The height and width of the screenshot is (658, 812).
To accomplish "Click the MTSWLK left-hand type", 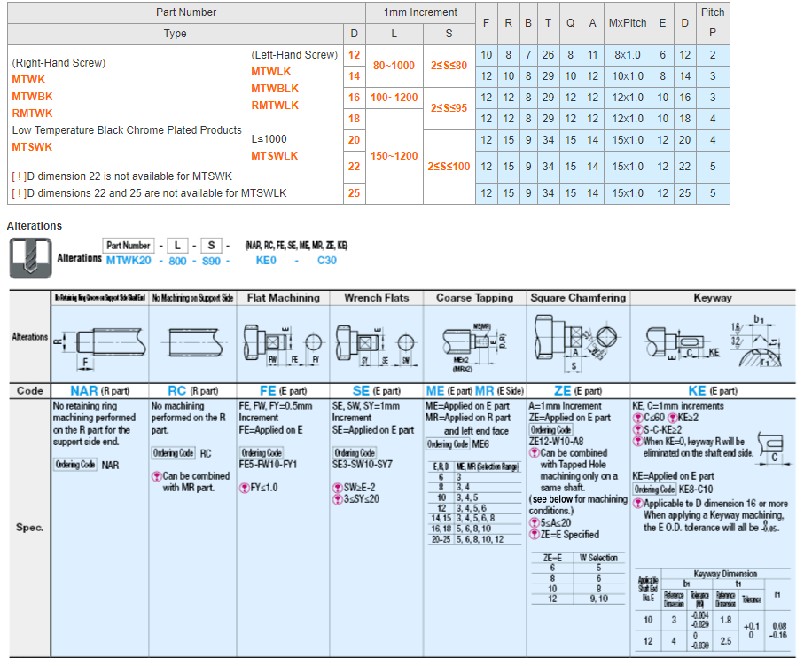I will click(275, 156).
